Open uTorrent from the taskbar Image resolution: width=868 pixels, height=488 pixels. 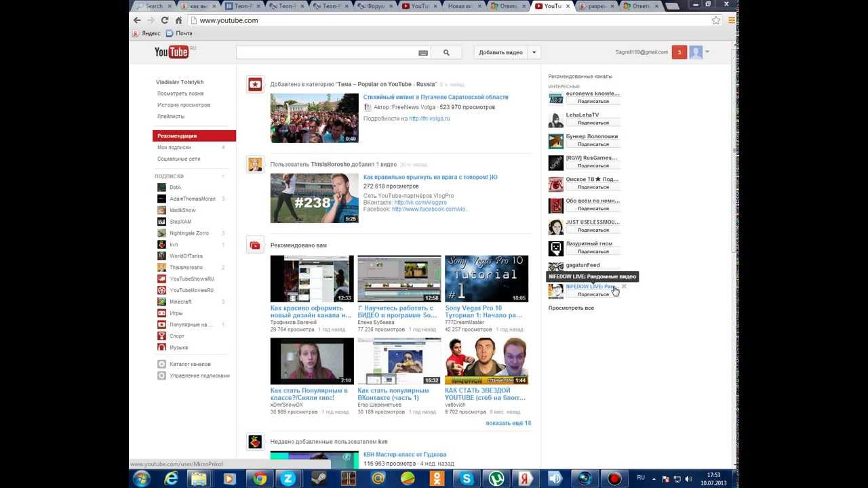pyautogui.click(x=496, y=479)
